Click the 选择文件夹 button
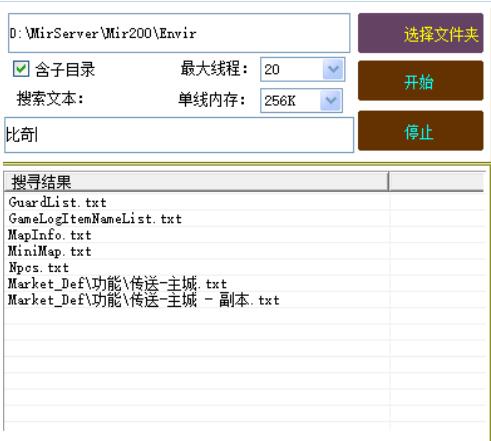491x441 pixels. point(420,33)
